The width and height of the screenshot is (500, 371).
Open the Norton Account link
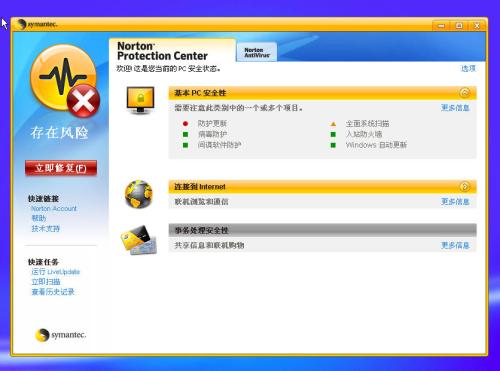(54, 208)
